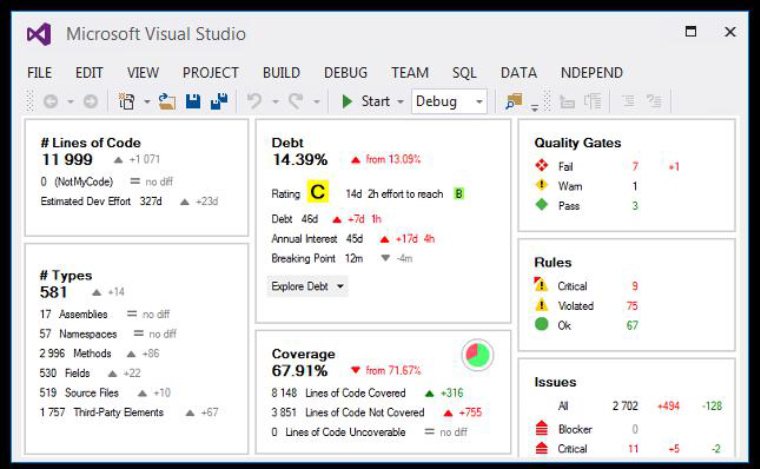The height and width of the screenshot is (469, 760).
Task: Open the SQL menu
Action: [x=464, y=73]
